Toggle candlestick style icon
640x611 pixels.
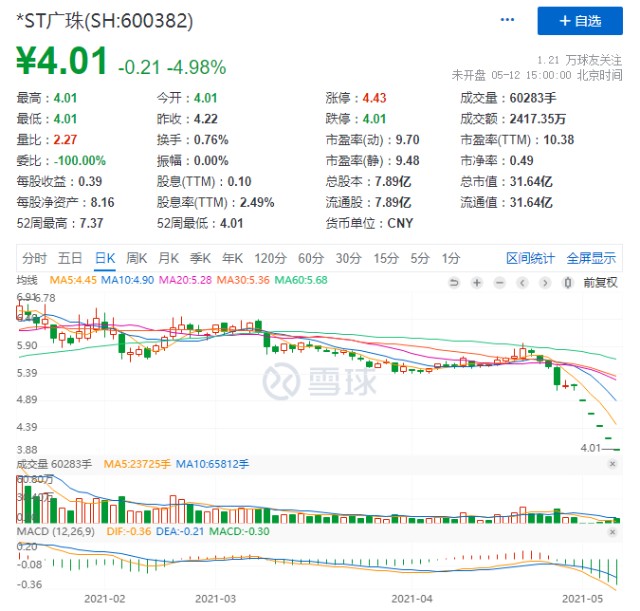click(x=567, y=282)
